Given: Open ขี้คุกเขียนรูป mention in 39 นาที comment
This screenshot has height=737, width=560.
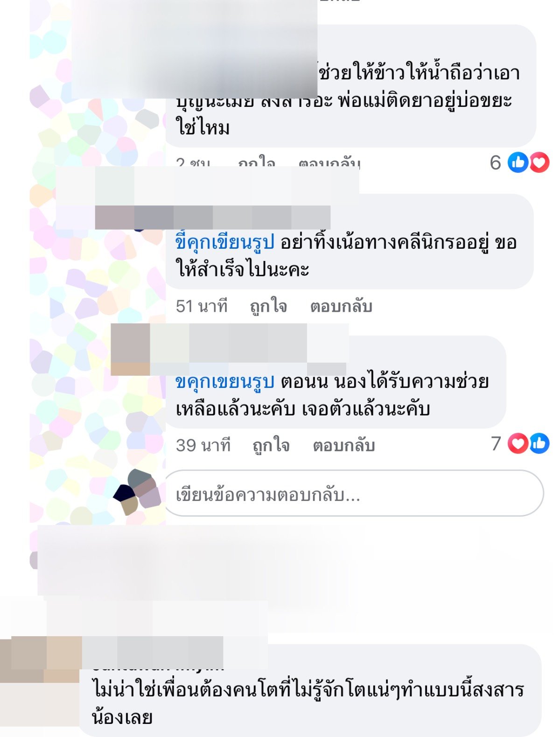Looking at the screenshot, I should 224,382.
